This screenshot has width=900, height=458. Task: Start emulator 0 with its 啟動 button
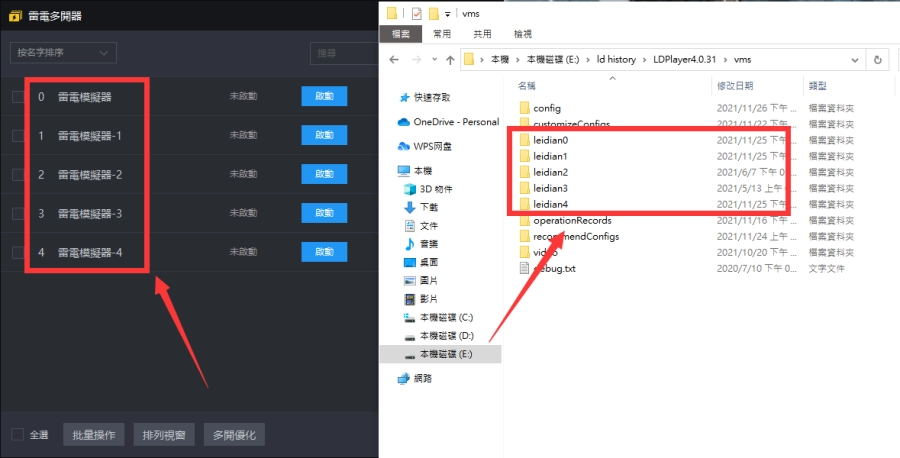point(324,96)
